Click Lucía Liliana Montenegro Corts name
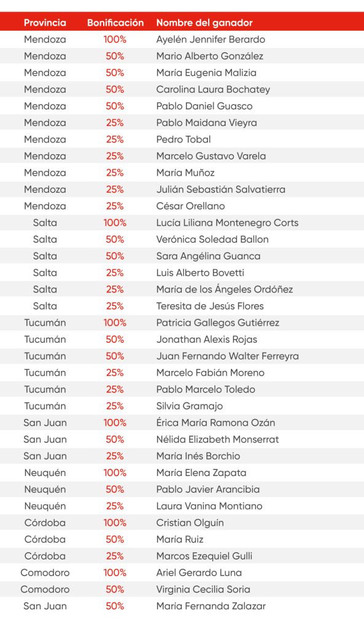364x629 pixels. (227, 222)
